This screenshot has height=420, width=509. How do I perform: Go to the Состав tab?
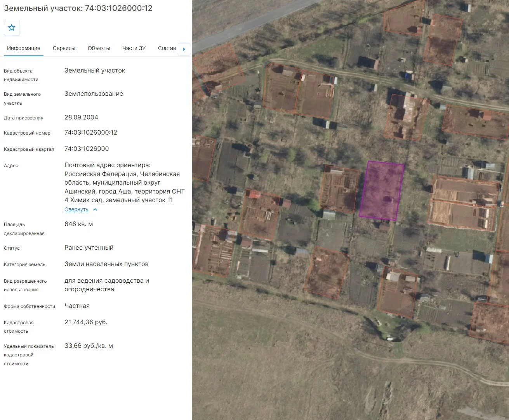click(x=167, y=48)
